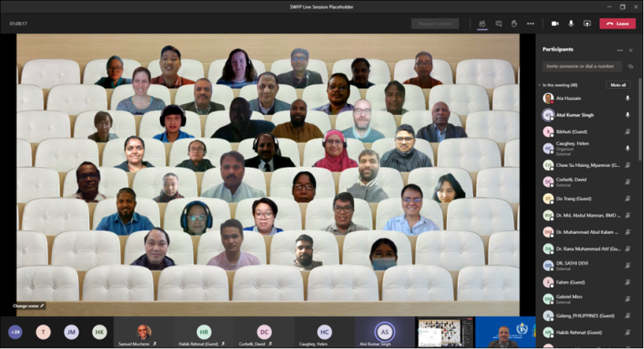Click muted mic icon in Corbelli, David's list row
The image size is (644, 349).
[x=627, y=182]
